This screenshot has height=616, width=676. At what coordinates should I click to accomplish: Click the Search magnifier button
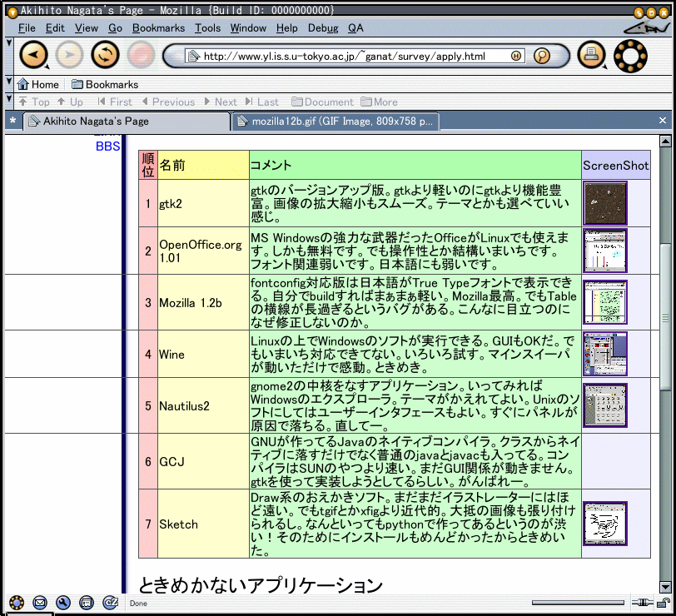[x=542, y=56]
